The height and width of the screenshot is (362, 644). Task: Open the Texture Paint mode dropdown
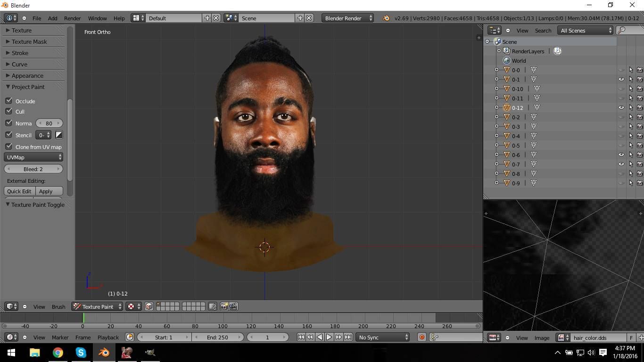(x=98, y=306)
